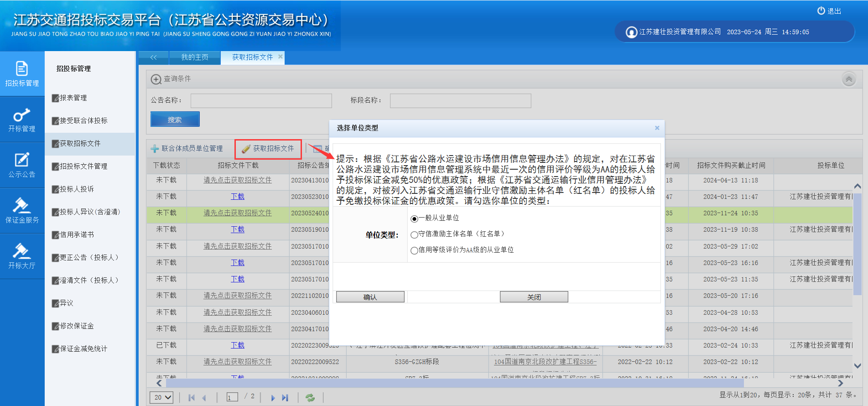Open 更正公告（投标人） menu item
This screenshot has height=406, width=868.
pos(85,257)
